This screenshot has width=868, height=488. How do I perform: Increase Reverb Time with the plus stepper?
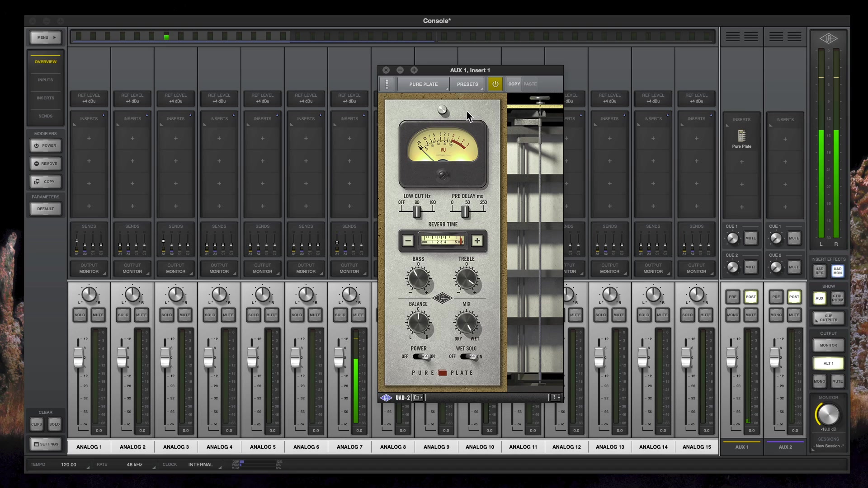pyautogui.click(x=476, y=241)
